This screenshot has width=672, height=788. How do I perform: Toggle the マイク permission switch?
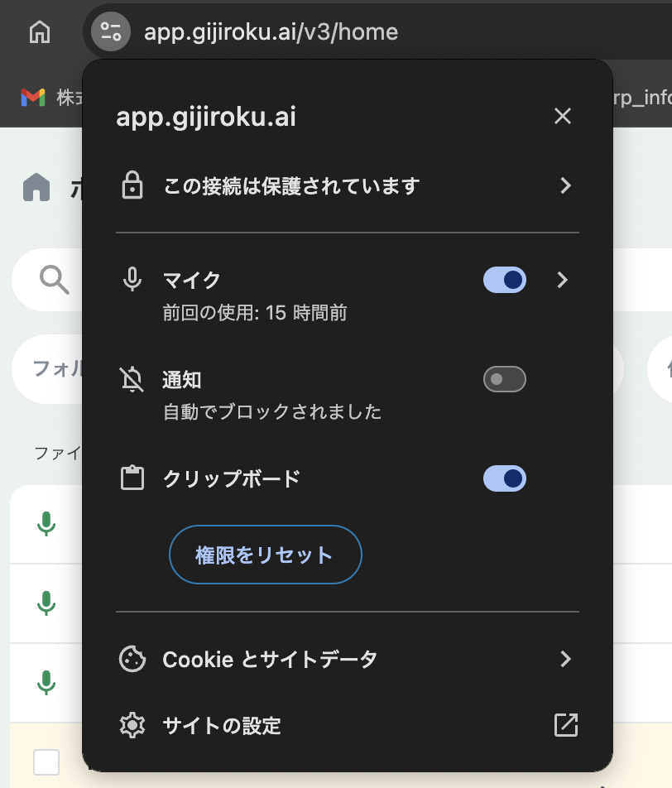coord(505,280)
